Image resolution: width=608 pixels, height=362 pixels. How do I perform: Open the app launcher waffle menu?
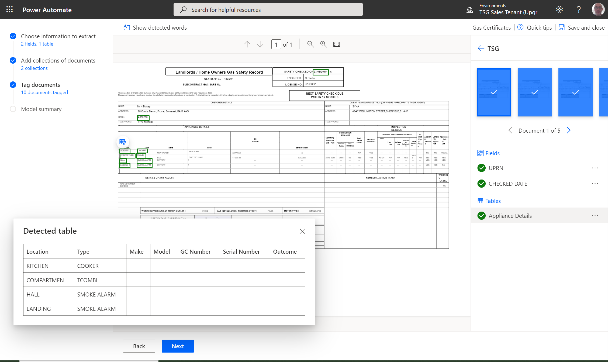tap(9, 9)
